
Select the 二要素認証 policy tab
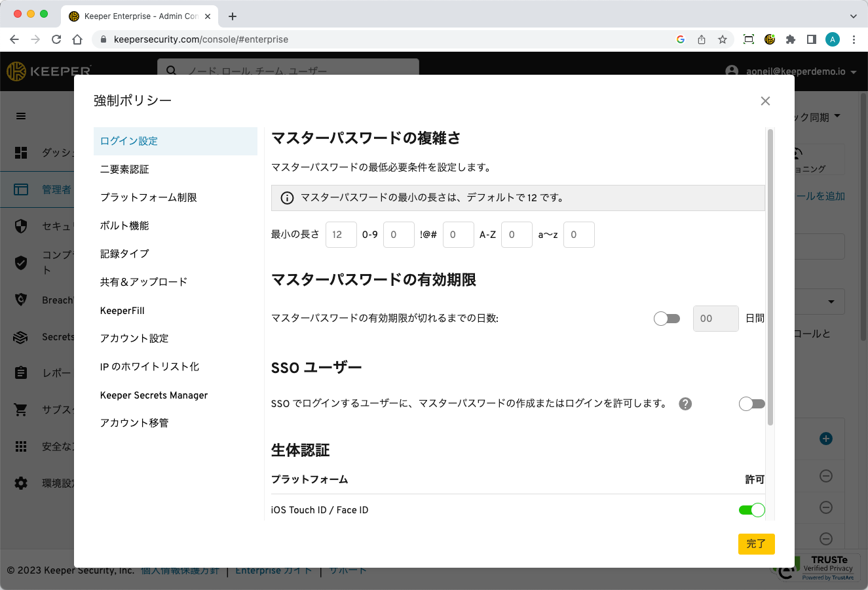(x=124, y=169)
